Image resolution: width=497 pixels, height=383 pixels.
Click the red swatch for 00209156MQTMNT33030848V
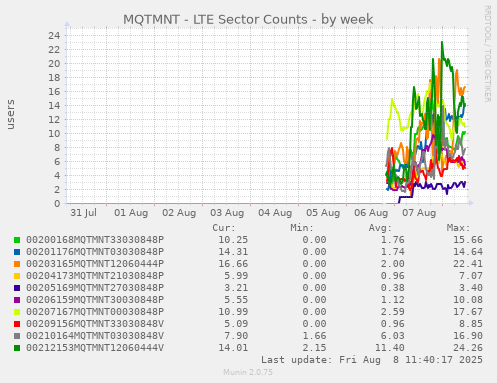17,324
